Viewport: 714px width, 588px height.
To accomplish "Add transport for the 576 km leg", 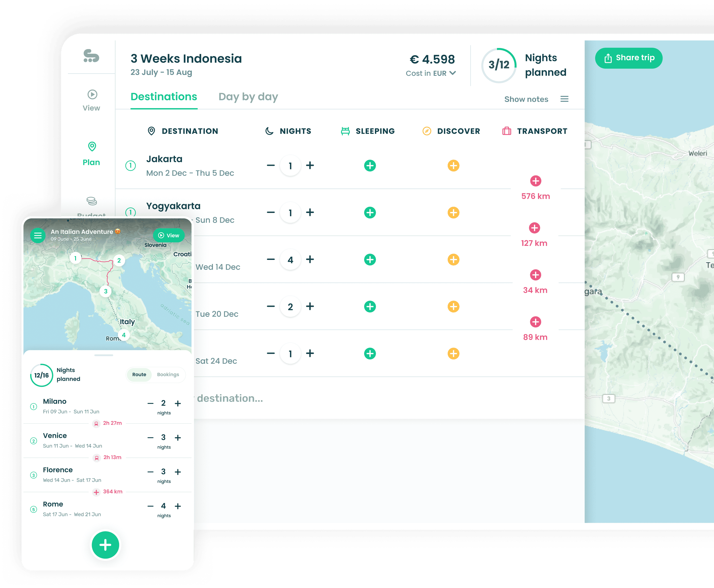I will [535, 181].
